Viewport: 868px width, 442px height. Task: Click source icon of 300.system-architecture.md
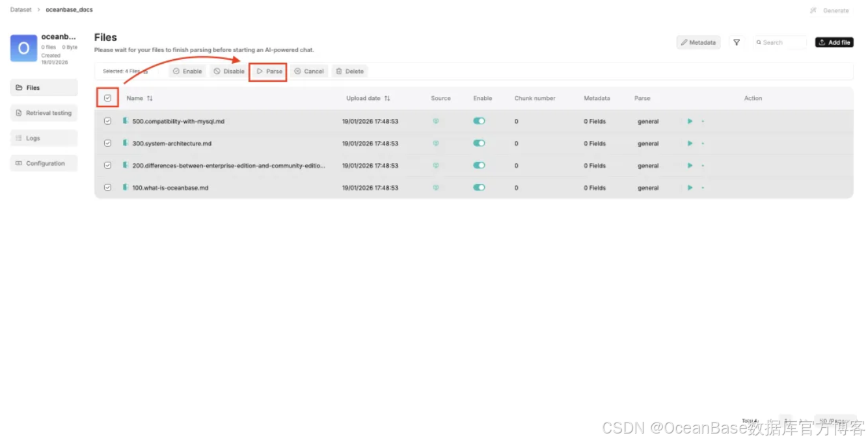(x=436, y=143)
